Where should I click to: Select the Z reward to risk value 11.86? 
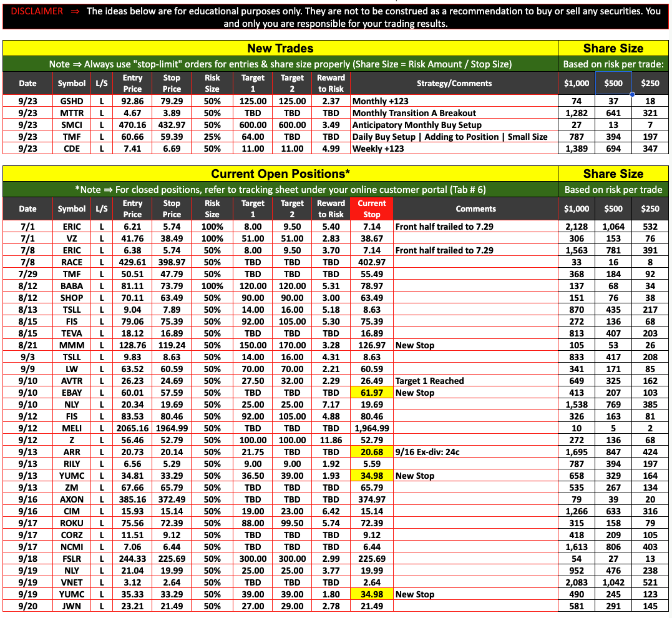pos(331,440)
